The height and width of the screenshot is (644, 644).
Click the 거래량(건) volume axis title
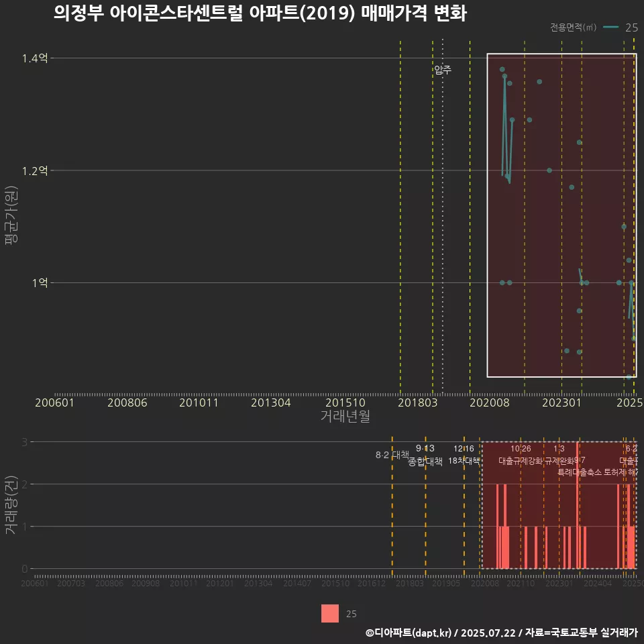tap(11, 504)
